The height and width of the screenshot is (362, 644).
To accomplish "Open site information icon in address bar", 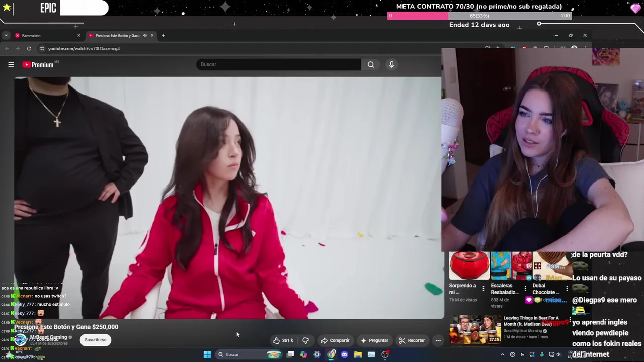I will [42, 49].
